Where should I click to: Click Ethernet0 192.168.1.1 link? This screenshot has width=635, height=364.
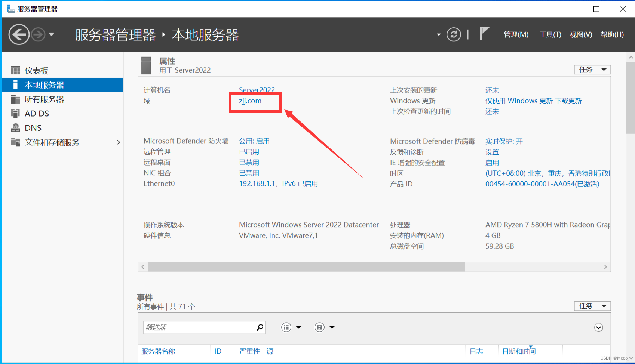coord(279,184)
